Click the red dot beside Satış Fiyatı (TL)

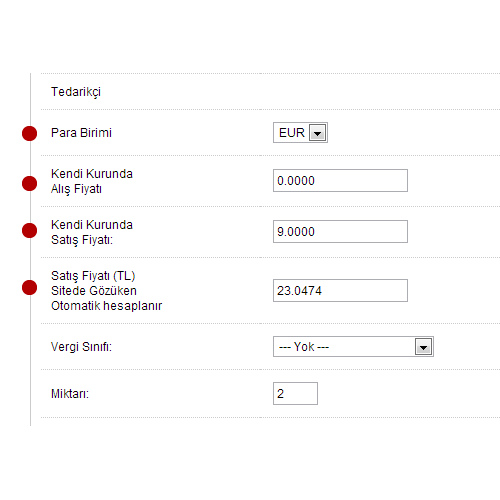click(29, 288)
